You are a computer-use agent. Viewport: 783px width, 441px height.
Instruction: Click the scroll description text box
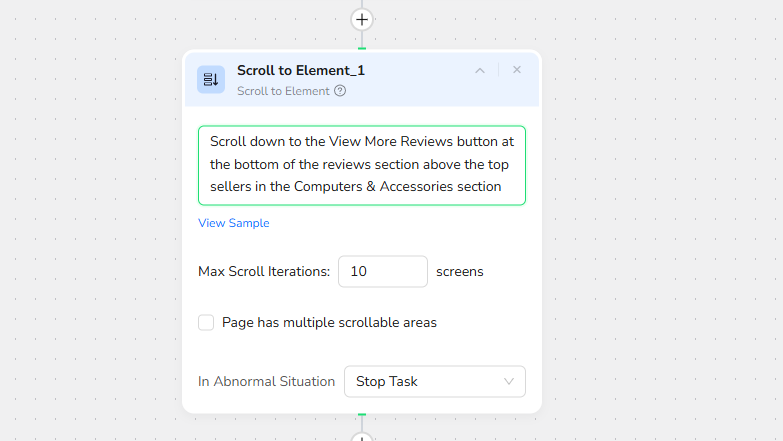pyautogui.click(x=362, y=165)
